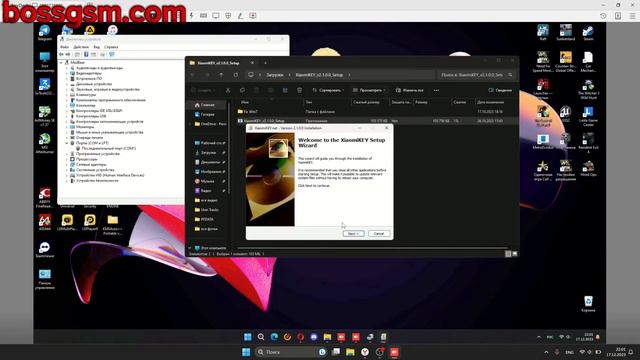Click the Refresh icon in File Explorer
Screen dimensions: 640x360
[236, 75]
